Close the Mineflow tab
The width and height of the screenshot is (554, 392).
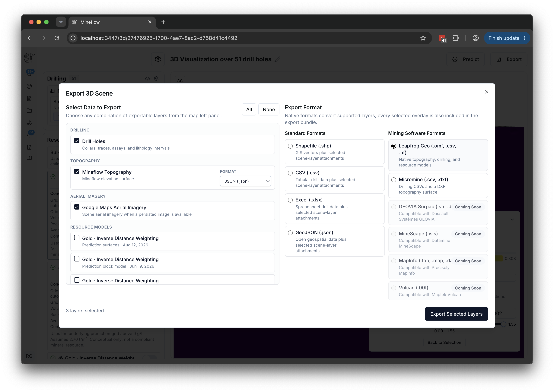150,22
